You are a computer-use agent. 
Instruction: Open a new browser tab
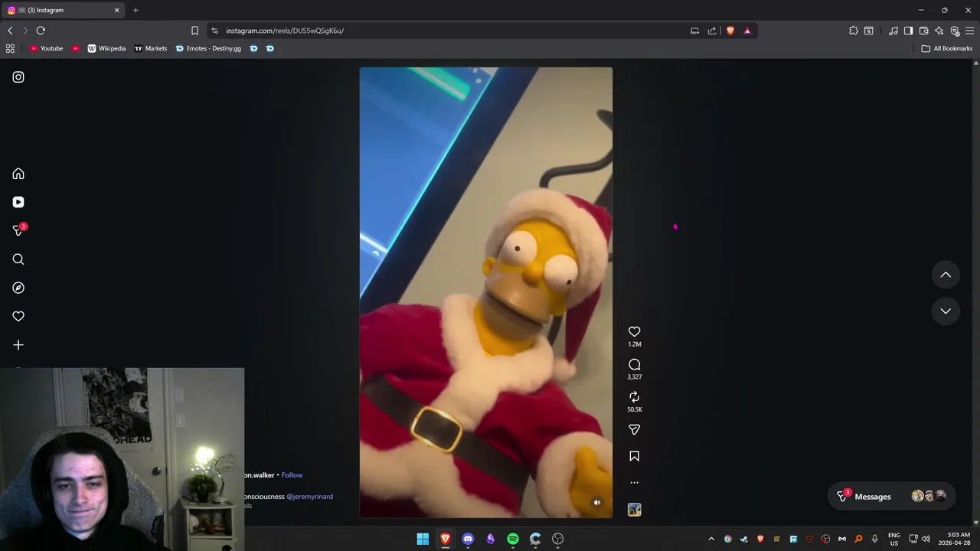(x=136, y=10)
